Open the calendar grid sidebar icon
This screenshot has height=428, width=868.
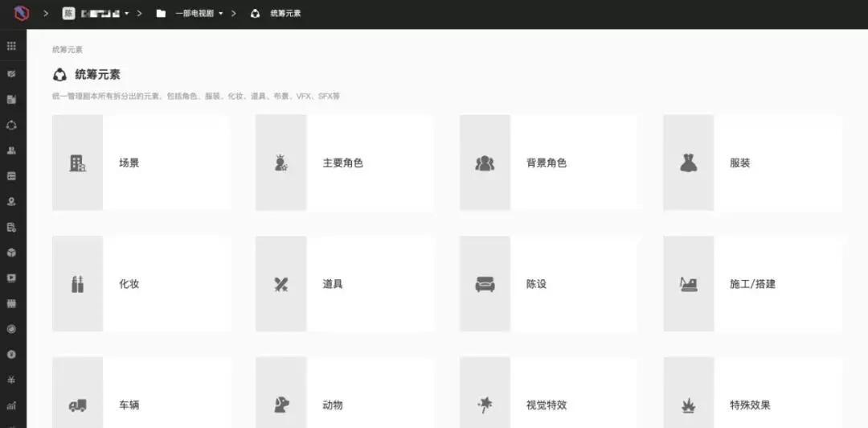[x=11, y=303]
